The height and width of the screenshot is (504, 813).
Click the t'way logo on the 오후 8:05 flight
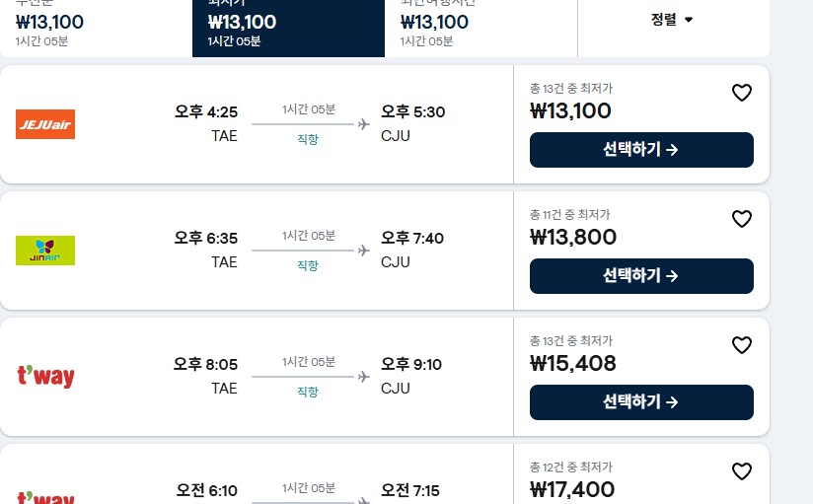pyautogui.click(x=45, y=377)
